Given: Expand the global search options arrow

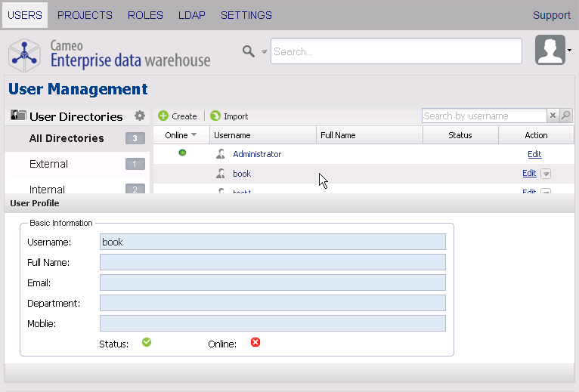Looking at the screenshot, I should point(265,52).
